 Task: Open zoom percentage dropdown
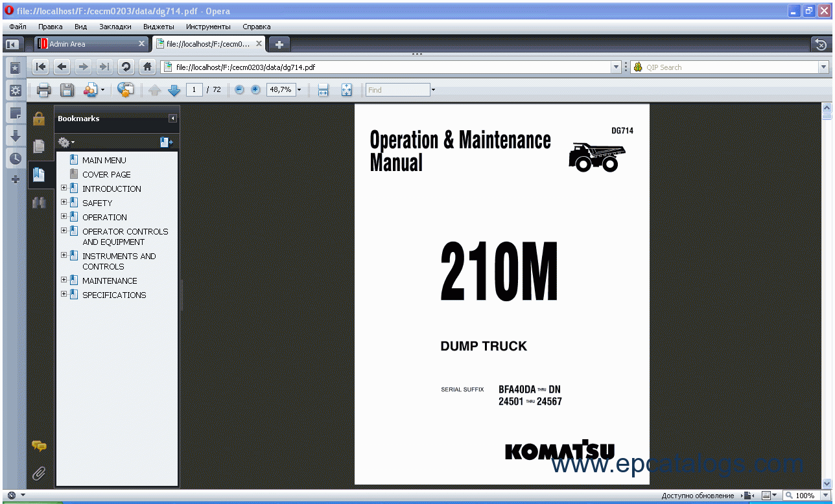[x=300, y=90]
